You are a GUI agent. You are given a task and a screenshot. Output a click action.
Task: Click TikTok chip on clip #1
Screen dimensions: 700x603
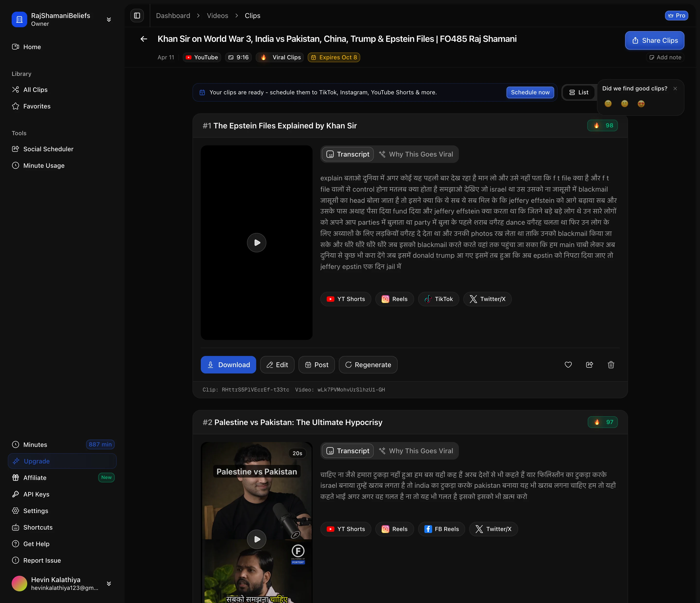point(438,299)
